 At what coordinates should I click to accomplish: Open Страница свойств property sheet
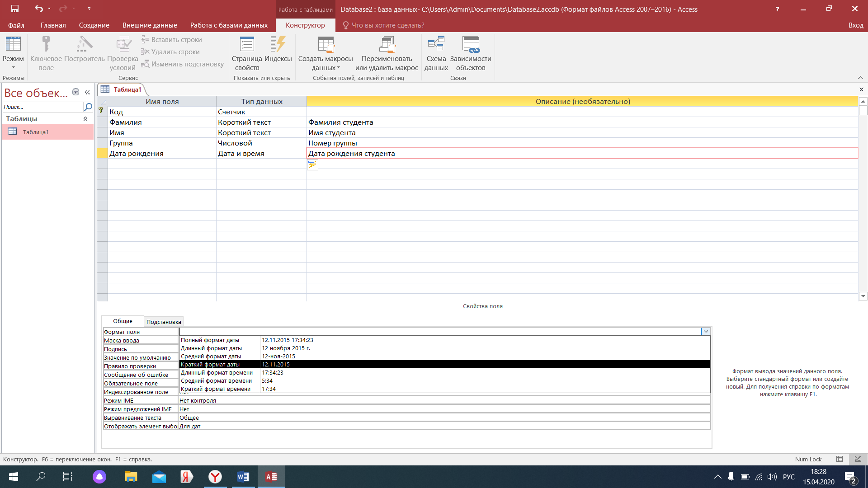click(x=247, y=53)
